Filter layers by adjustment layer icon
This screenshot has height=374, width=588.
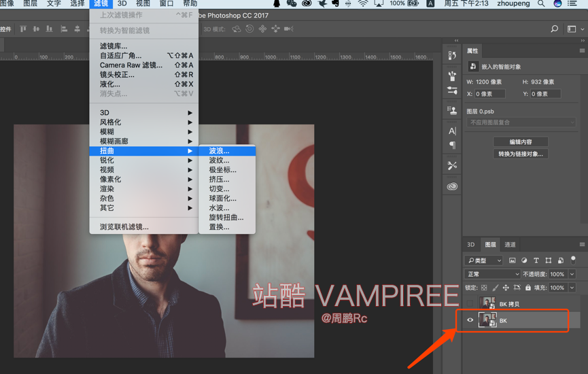[524, 260]
